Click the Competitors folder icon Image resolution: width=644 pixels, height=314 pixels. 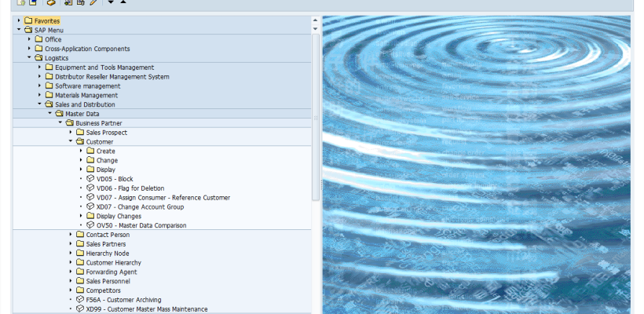tap(80, 290)
